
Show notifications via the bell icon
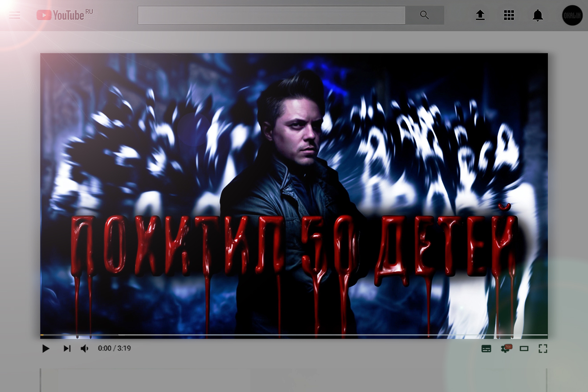pyautogui.click(x=538, y=16)
